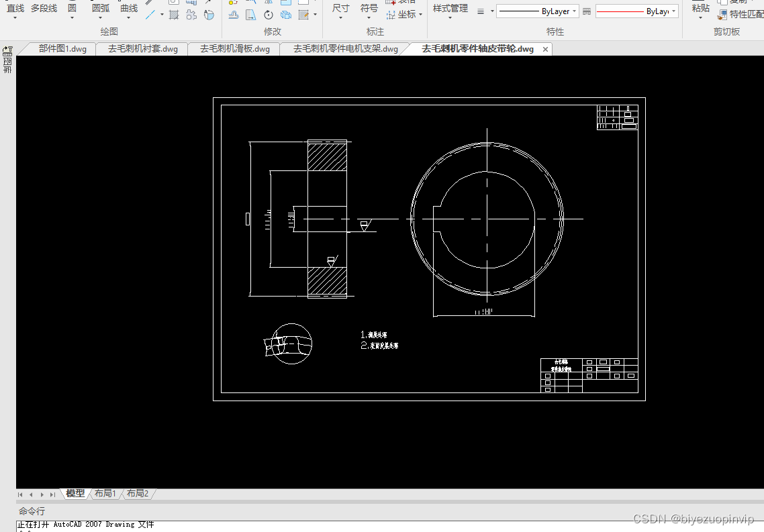Expand the lineweight arrow dropdown
The width and height of the screenshot is (764, 532).
(x=492, y=11)
